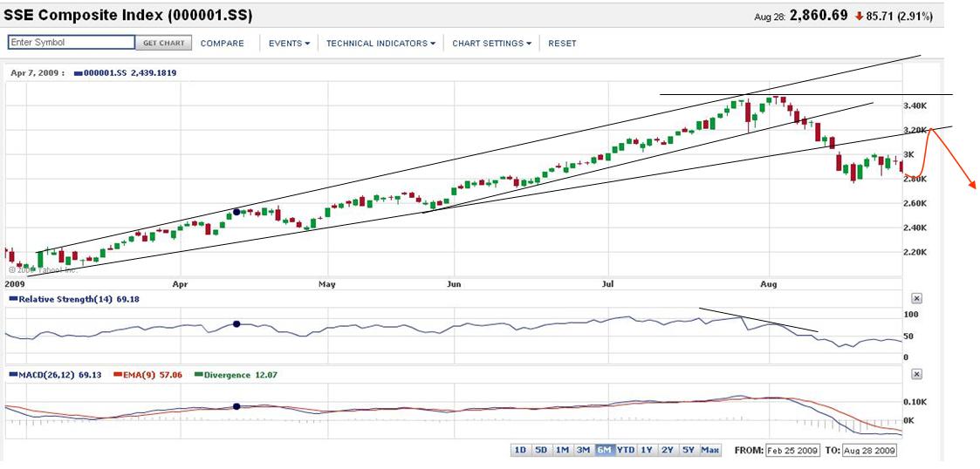The width and height of the screenshot is (980, 469).
Task: Select the 1Y time range
Action: coord(647,450)
